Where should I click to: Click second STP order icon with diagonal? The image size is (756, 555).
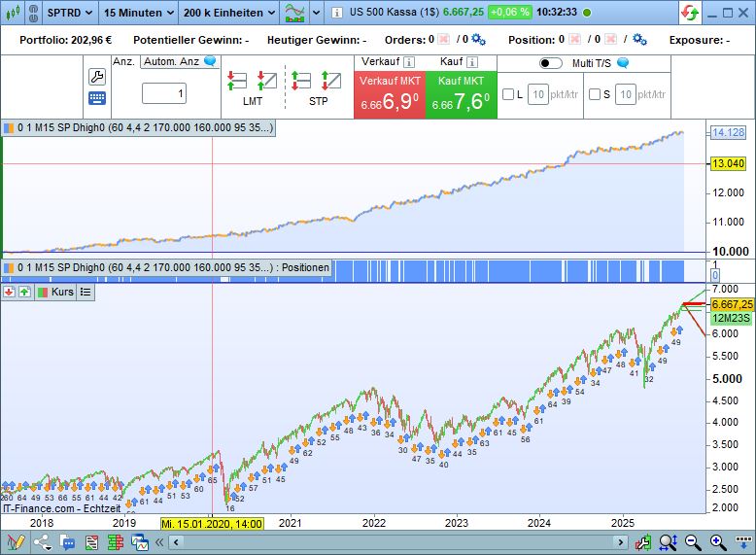coord(331,81)
